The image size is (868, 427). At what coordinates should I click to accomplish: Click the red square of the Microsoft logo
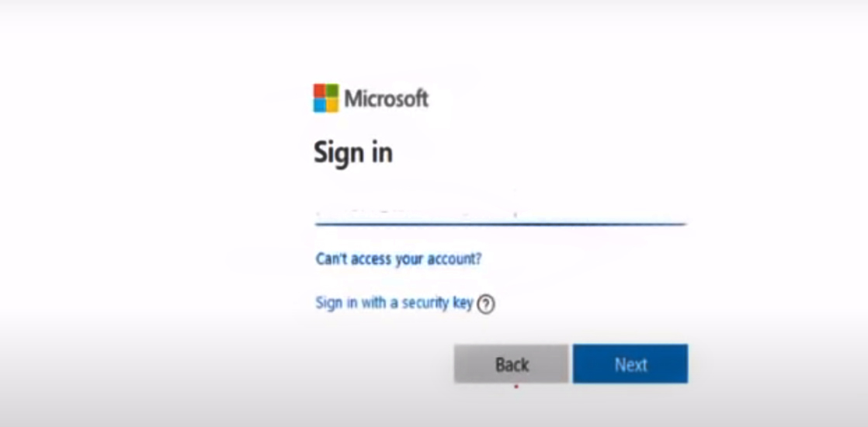[x=319, y=91]
